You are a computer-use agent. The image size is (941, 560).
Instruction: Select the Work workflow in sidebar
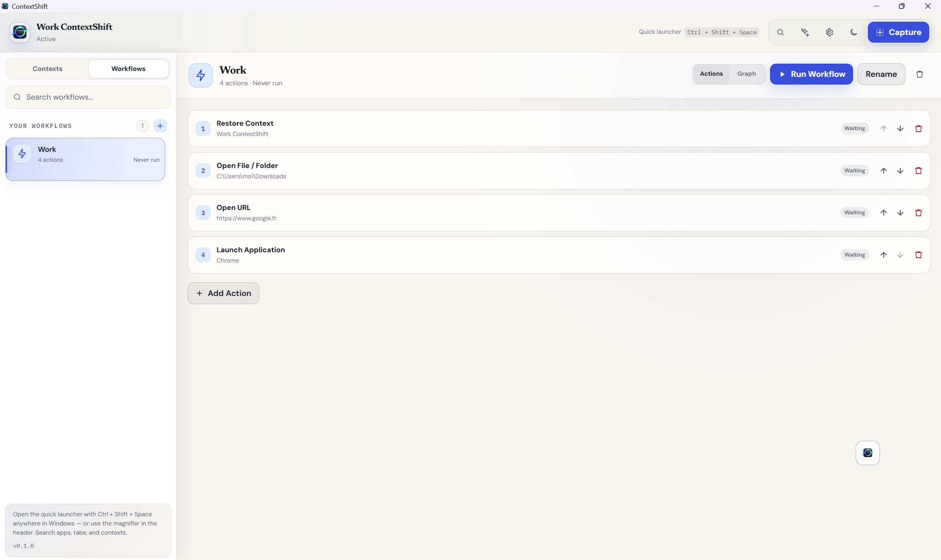85,159
